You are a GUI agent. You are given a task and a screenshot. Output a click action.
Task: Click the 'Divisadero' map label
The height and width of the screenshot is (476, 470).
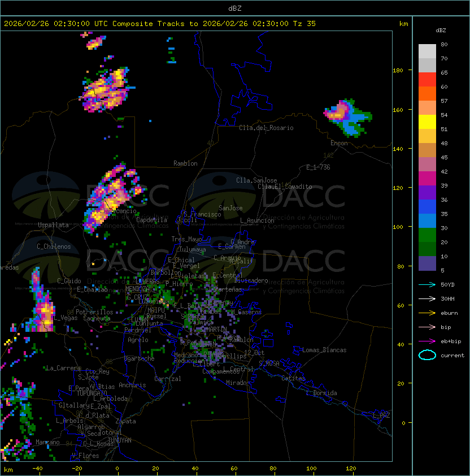251,280
